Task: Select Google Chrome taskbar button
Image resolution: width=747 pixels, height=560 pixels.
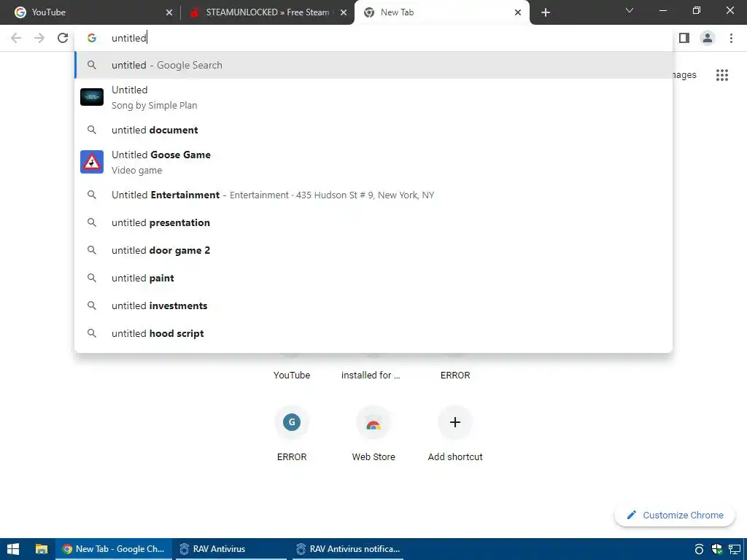Action: [114, 549]
